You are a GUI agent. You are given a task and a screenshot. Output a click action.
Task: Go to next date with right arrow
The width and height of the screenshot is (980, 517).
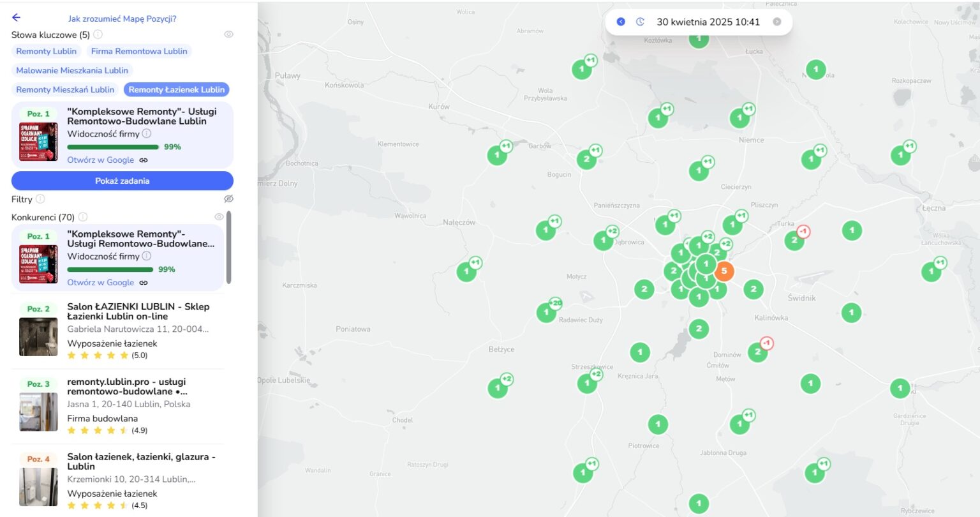coord(776,22)
